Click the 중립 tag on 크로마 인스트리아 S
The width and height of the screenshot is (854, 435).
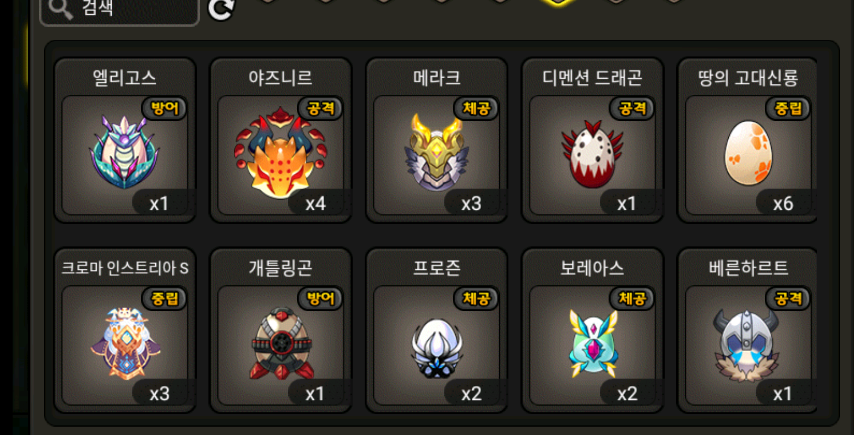click(x=164, y=298)
